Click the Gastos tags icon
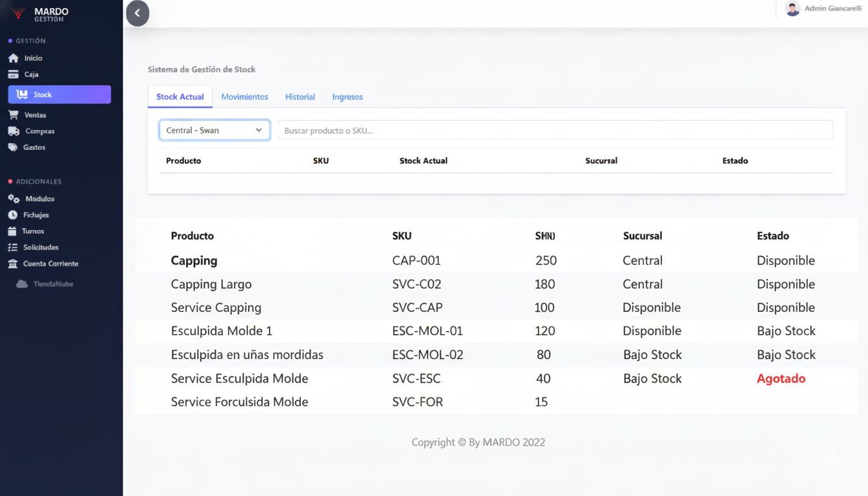 point(13,147)
